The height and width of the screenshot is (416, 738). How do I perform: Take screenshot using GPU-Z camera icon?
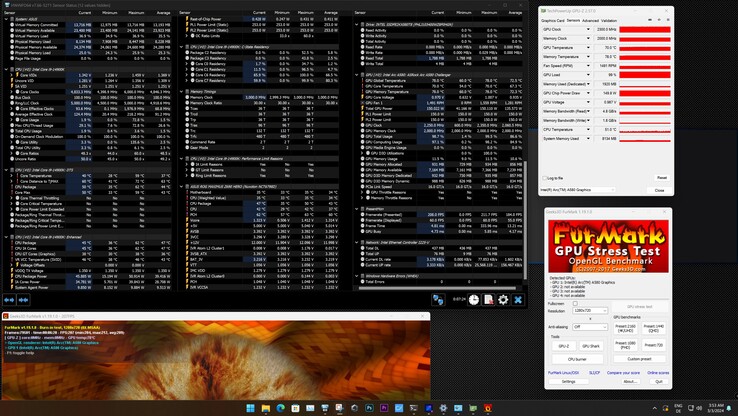click(650, 20)
